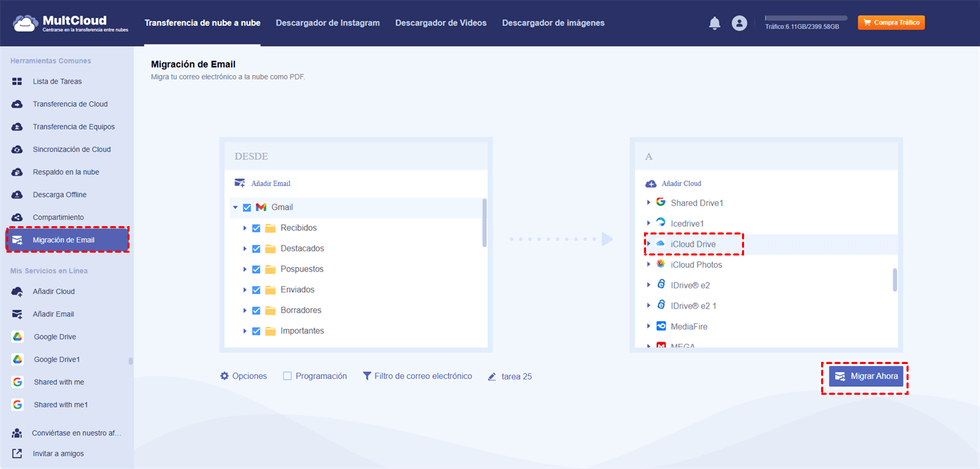The width and height of the screenshot is (980, 469).
Task: Click the Importantes folder label
Action: coord(302,331)
